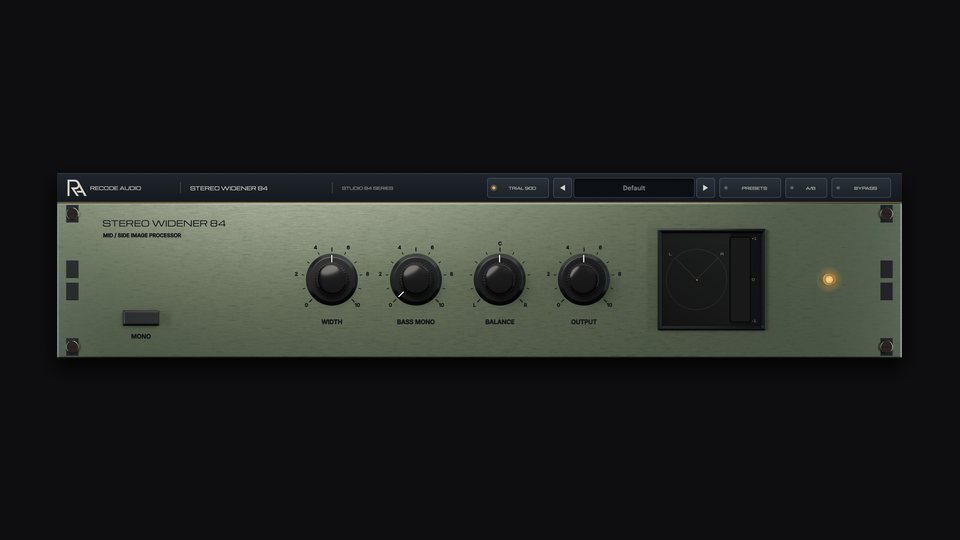
Task: Click the 'OUTPUT' knob label
Action: click(583, 321)
